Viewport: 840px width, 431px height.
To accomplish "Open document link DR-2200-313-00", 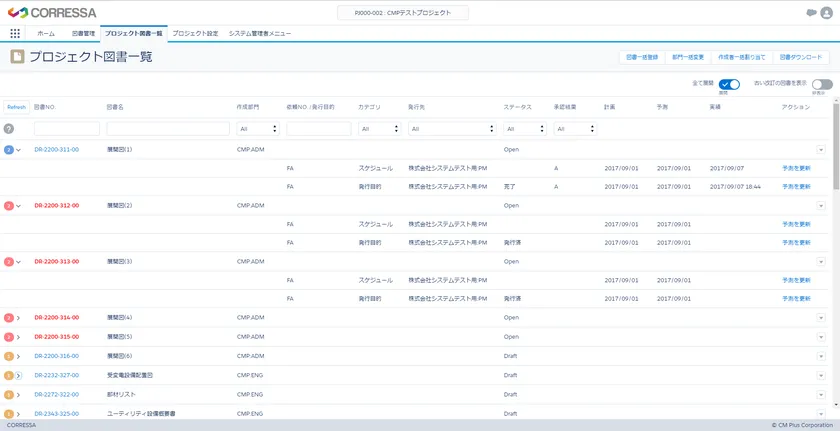I will 56,261.
